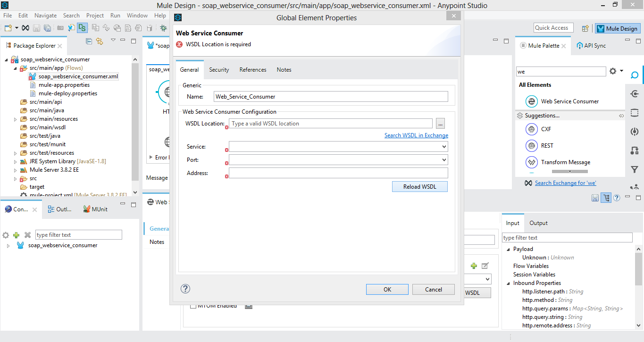Click the Exchange icon in the main toolbar
The width and height of the screenshot is (644, 342).
click(x=26, y=28)
